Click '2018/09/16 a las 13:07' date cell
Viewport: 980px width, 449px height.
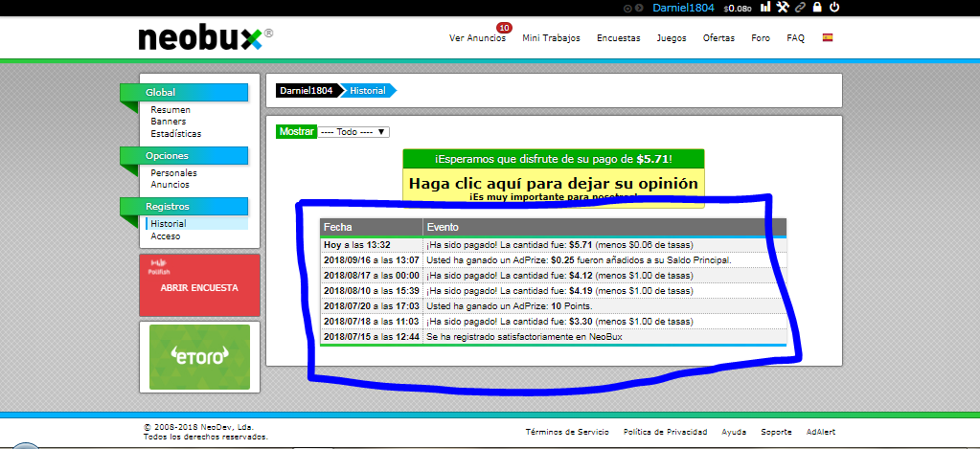372,259
